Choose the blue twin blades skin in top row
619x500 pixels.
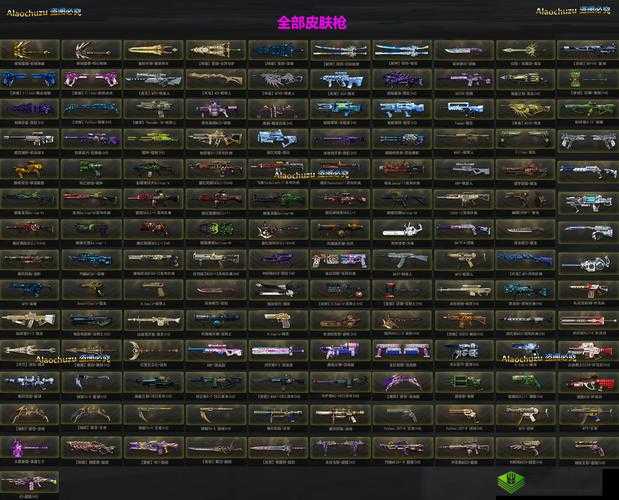(x=401, y=49)
